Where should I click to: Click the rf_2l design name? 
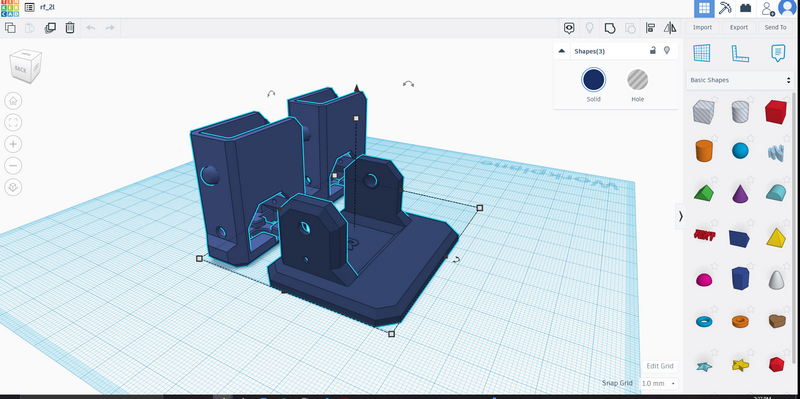(x=47, y=8)
